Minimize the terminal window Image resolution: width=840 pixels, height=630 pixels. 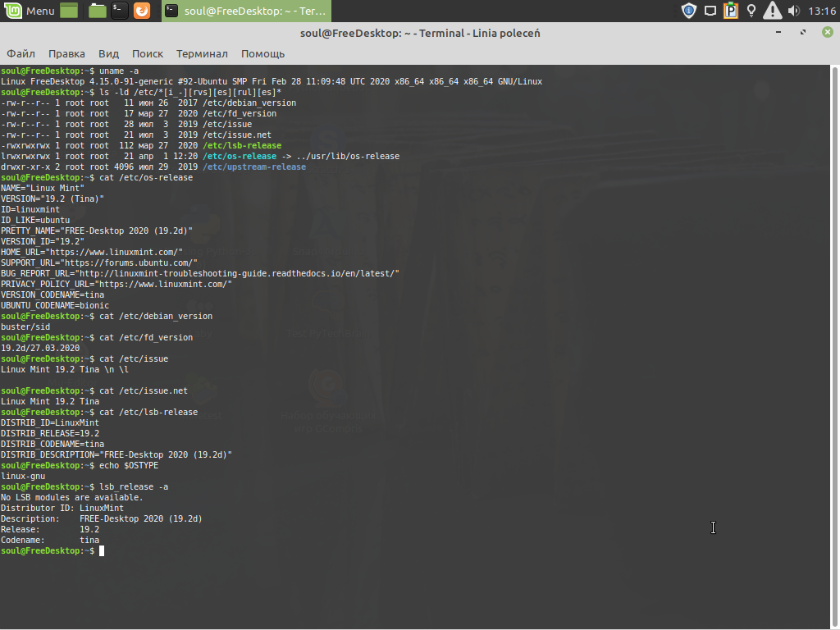[778, 33]
